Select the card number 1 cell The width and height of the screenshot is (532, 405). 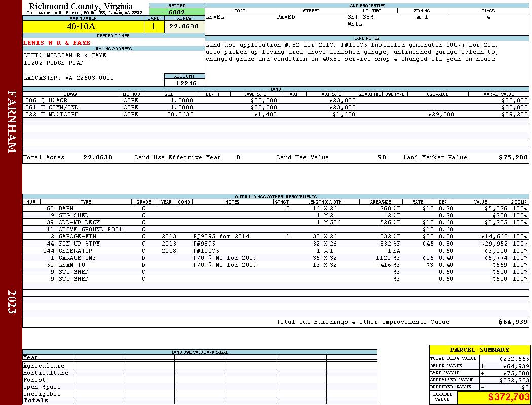[x=154, y=26]
